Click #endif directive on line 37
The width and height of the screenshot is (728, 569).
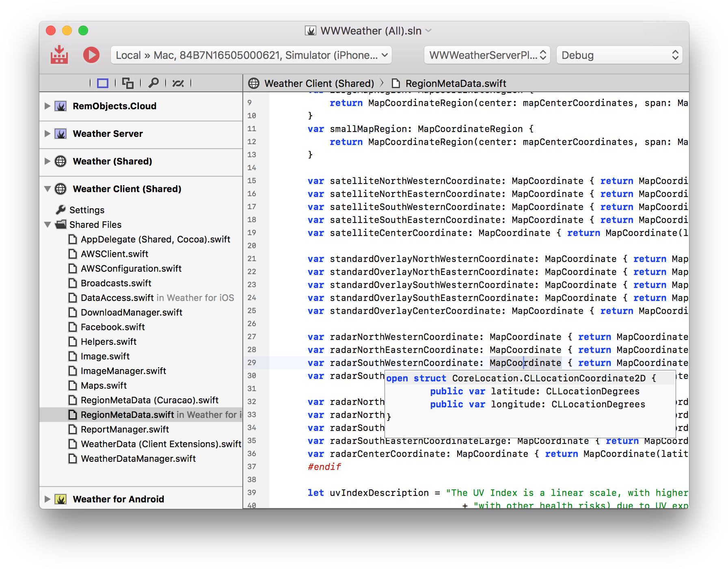(x=324, y=467)
